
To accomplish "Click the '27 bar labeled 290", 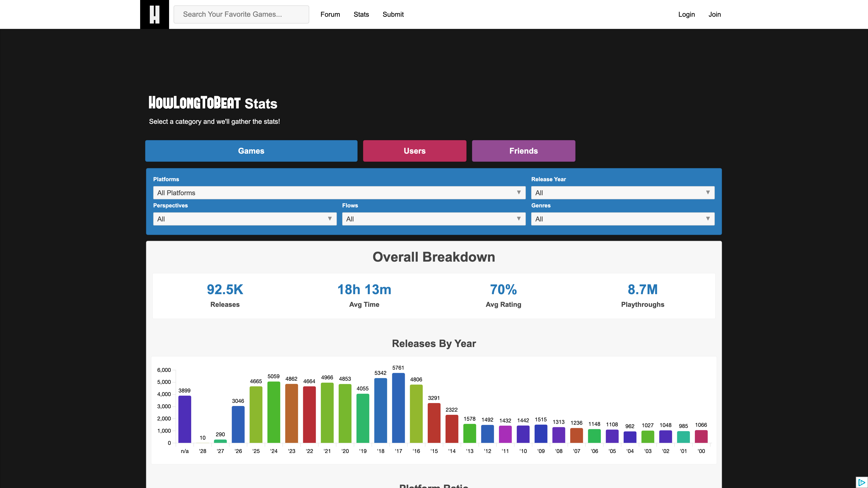I will [220, 441].
